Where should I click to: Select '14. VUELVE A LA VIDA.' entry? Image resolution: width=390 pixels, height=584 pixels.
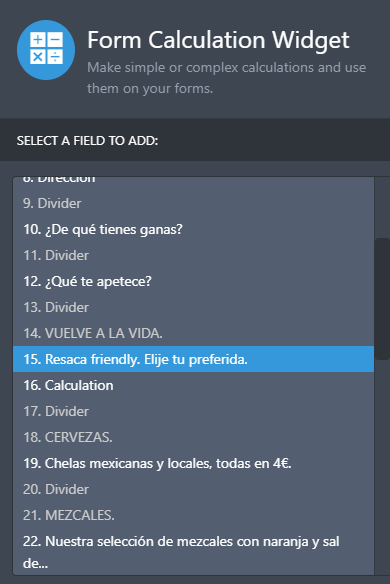pos(193,333)
